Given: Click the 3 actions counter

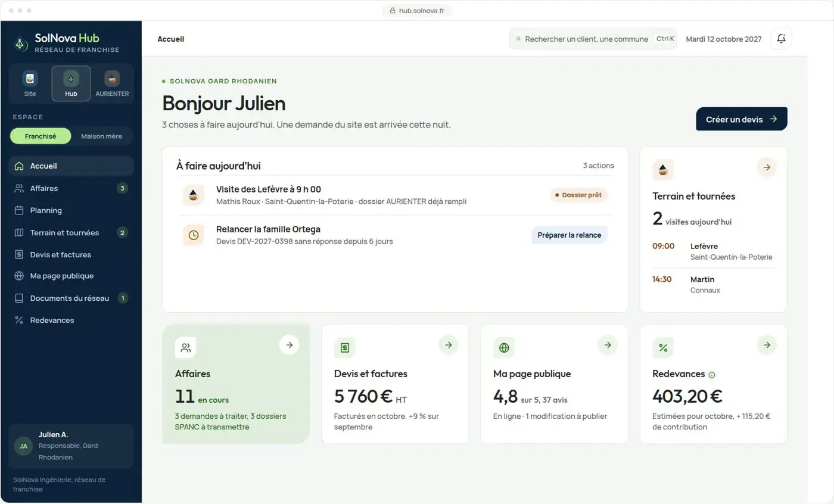Looking at the screenshot, I should [x=598, y=166].
